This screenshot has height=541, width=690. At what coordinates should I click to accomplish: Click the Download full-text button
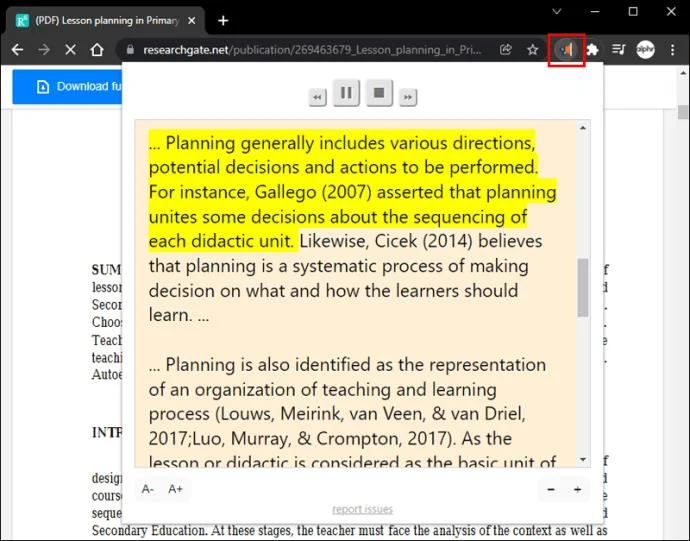click(x=67, y=87)
